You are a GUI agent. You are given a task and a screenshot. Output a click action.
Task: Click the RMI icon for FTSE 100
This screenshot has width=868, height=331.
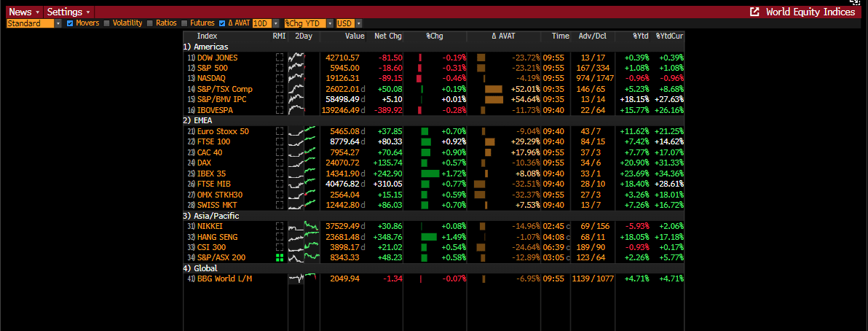coord(280,141)
